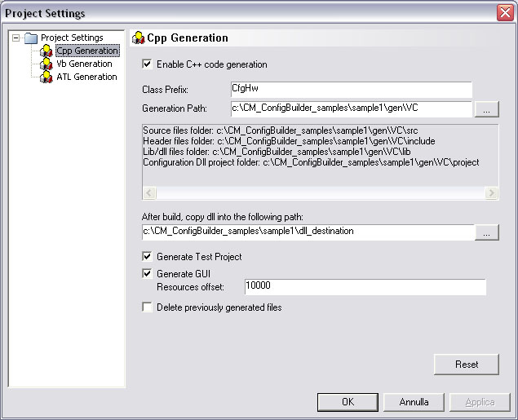Uncheck Generate Test Project
Viewport: 518px width, 420px height.
point(148,257)
